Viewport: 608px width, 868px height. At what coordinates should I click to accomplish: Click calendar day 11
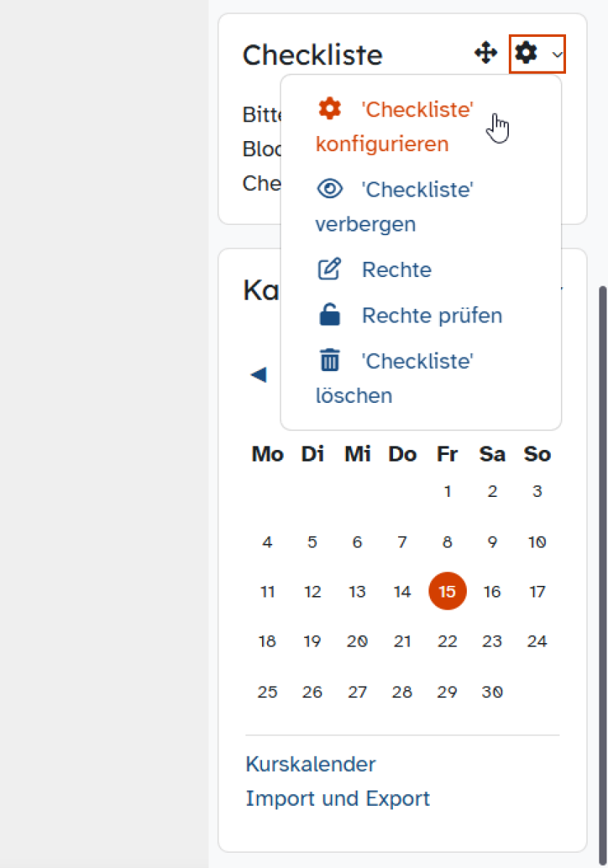tap(267, 592)
